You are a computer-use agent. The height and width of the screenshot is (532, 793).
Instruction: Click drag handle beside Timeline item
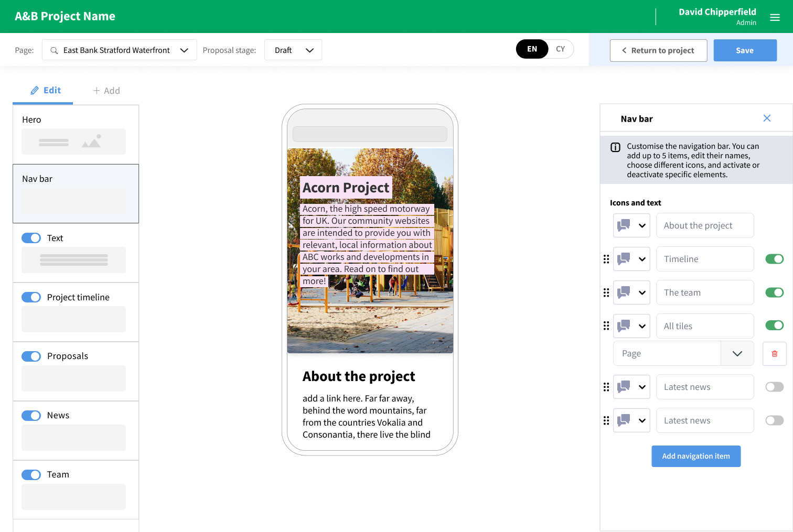click(x=606, y=259)
